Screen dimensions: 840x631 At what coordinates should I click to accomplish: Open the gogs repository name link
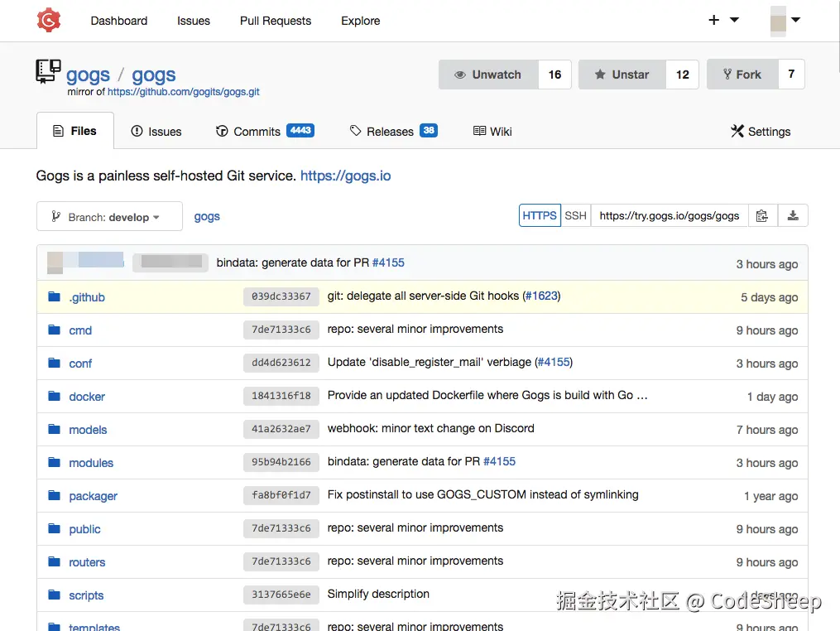pyautogui.click(x=154, y=75)
